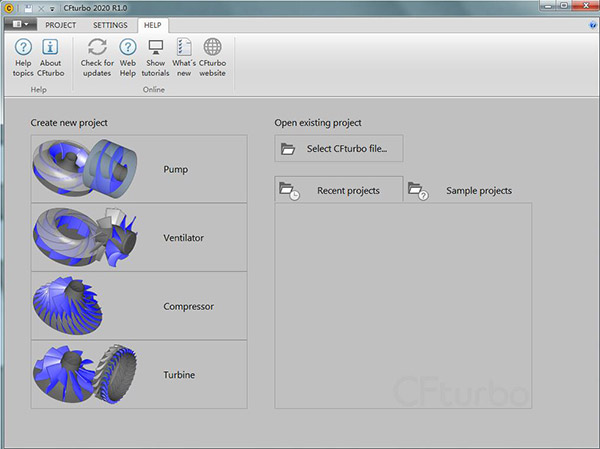This screenshot has height=449, width=600.
Task: Show tutorials from the ribbon
Action: click(155, 57)
